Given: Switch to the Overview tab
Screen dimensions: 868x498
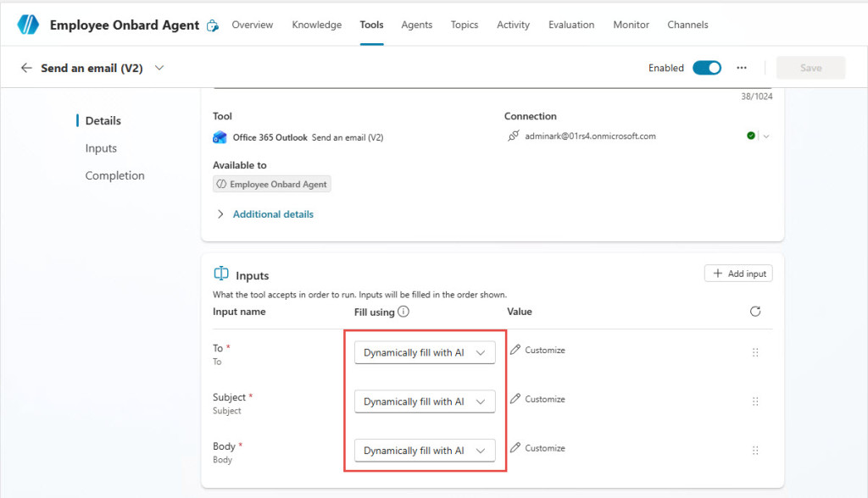Looking at the screenshot, I should click(x=253, y=25).
